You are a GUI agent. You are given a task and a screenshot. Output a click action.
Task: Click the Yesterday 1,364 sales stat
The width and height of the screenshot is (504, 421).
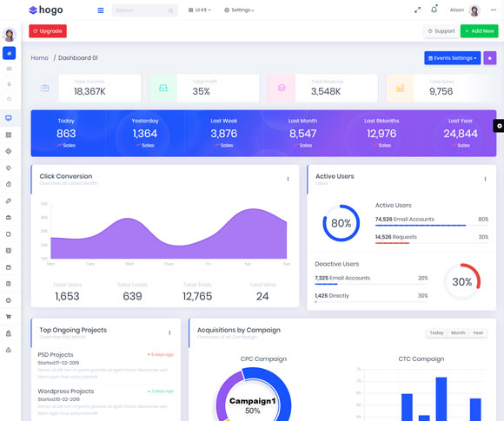145,134
